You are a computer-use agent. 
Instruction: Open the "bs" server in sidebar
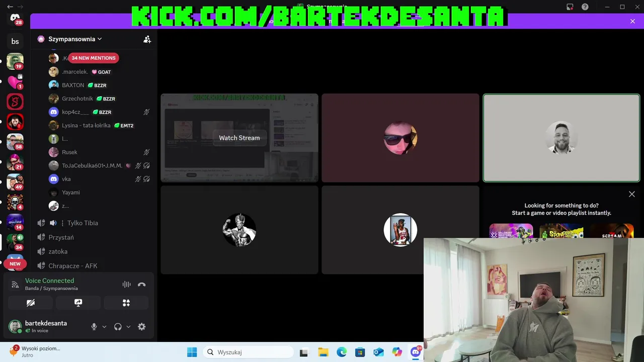tap(15, 41)
